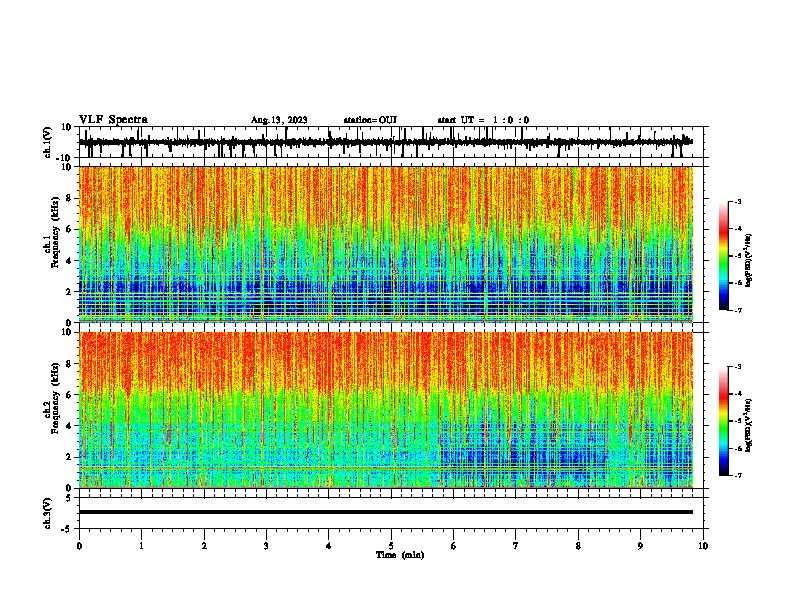792x612 pixels.
Task: Click time axis tick label "10" at bottom right
Action: point(703,546)
